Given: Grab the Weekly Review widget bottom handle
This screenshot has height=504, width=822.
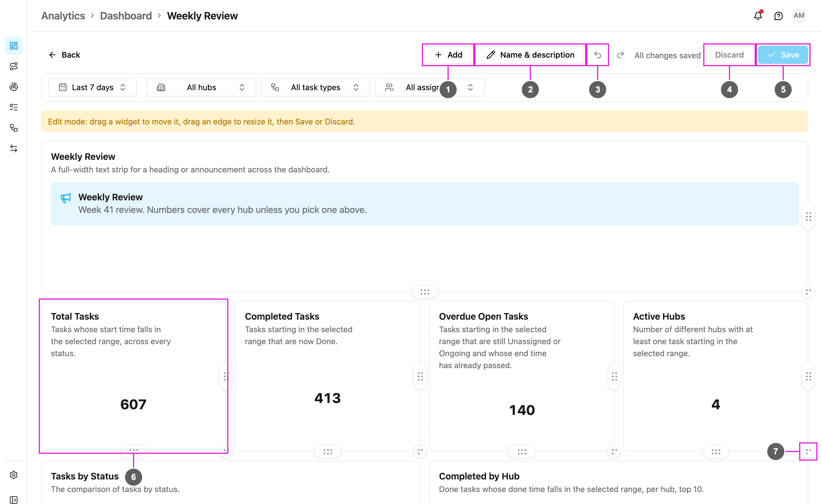Looking at the screenshot, I should 425,292.
